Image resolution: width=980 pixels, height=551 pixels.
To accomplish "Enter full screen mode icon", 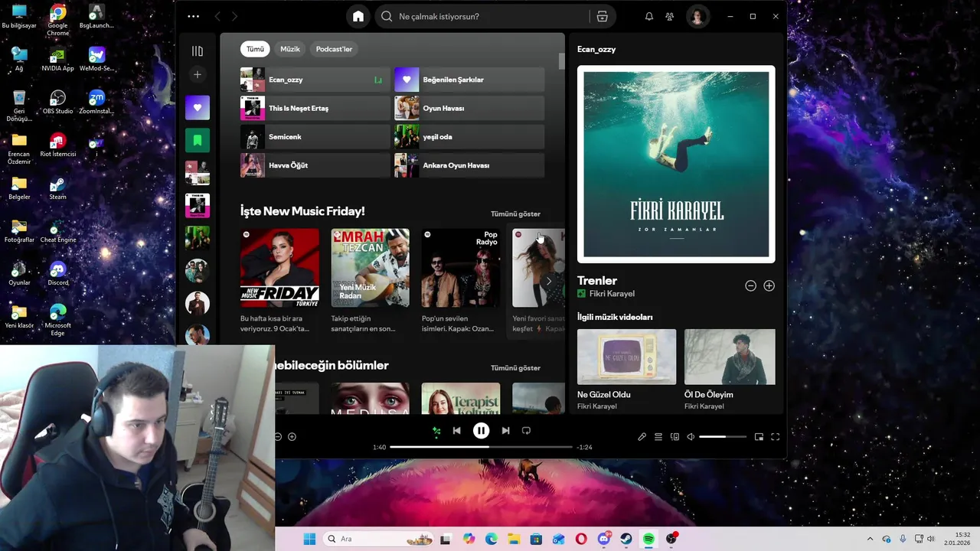I will click(x=775, y=437).
